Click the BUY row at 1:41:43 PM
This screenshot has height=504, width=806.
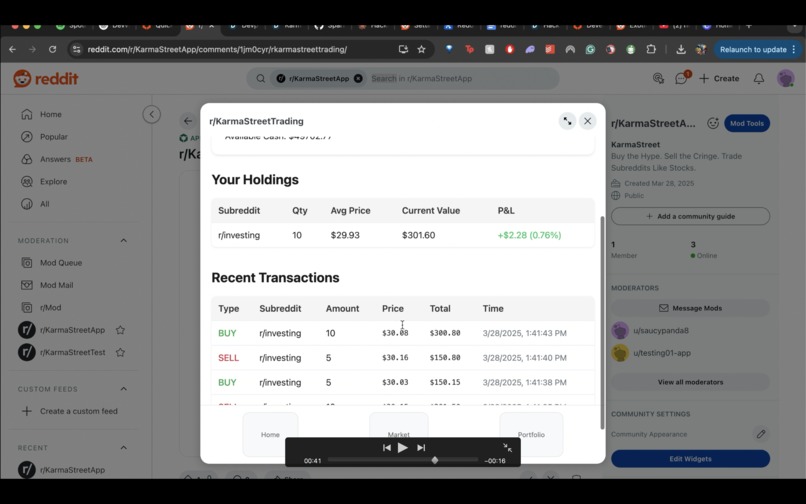(402, 333)
